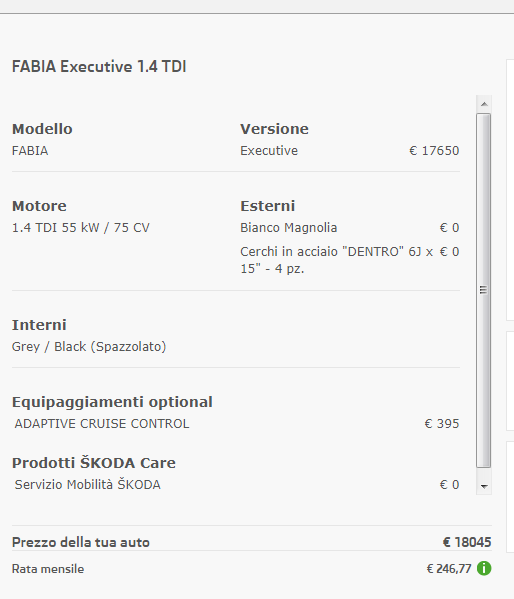Click the € 17650 version price
This screenshot has width=514, height=599.
click(434, 151)
